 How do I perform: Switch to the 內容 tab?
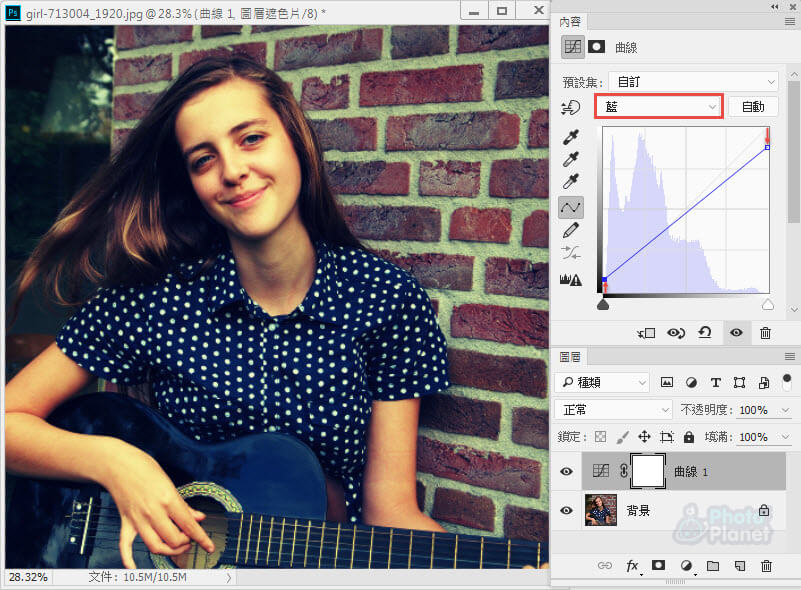click(570, 22)
